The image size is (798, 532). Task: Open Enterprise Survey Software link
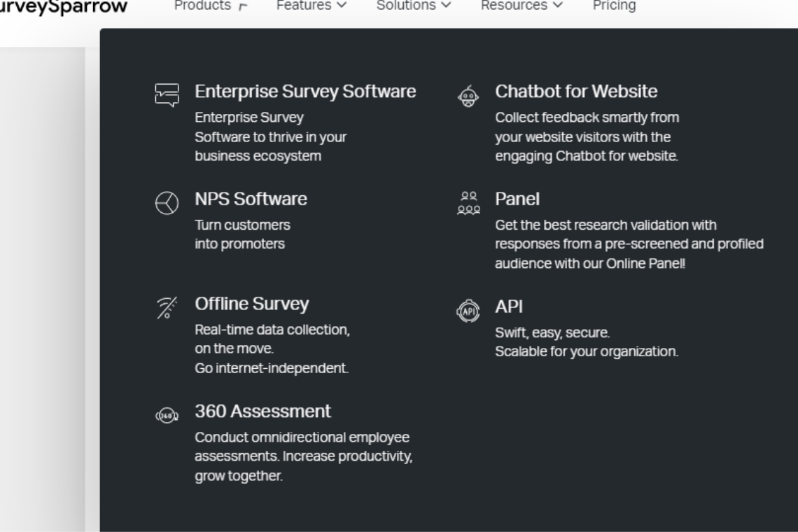(x=305, y=92)
